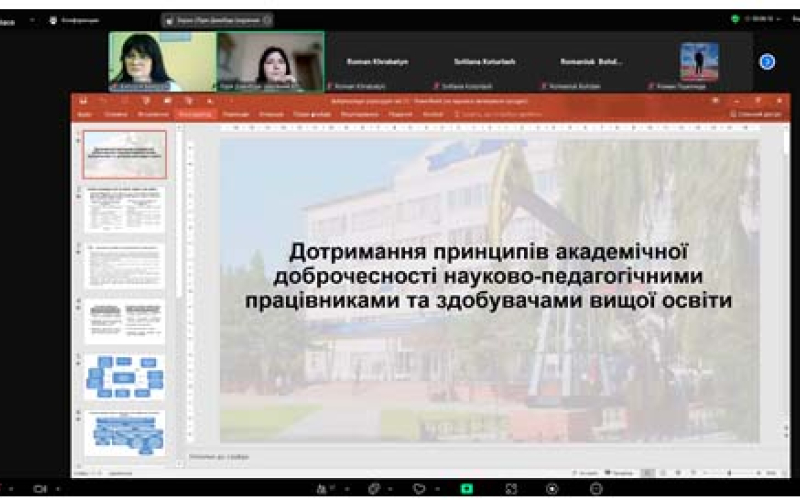Open the Zoom reactions heart icon
Viewport: 800px width, 500px height.
point(419,489)
